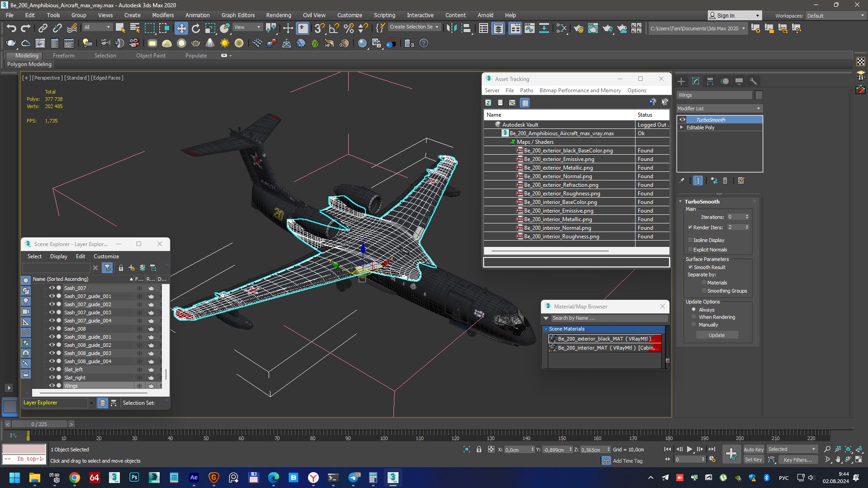Enable Isoline Display checkbox
Viewport: 868px width, 488px height.
[690, 240]
